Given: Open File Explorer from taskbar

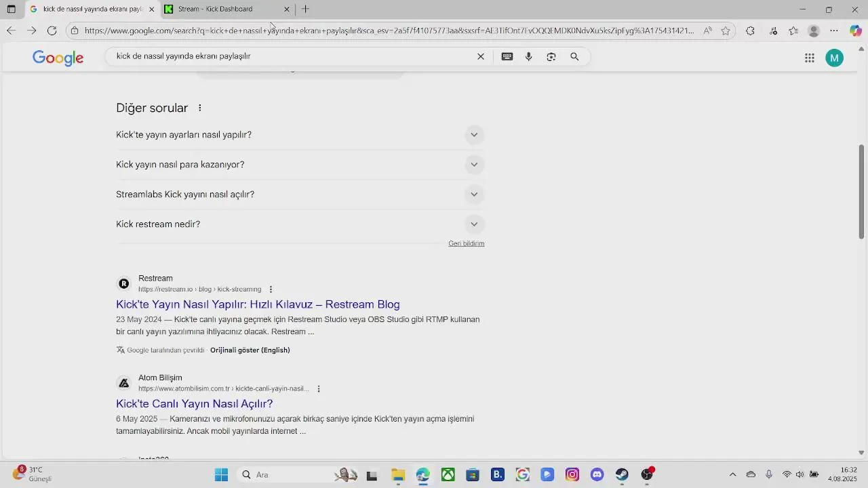Looking at the screenshot, I should pos(398,474).
